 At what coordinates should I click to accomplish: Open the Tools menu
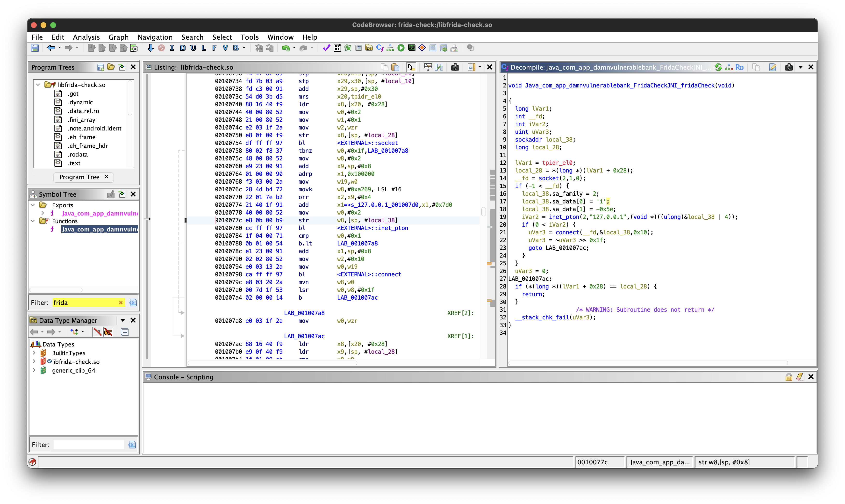coord(250,37)
